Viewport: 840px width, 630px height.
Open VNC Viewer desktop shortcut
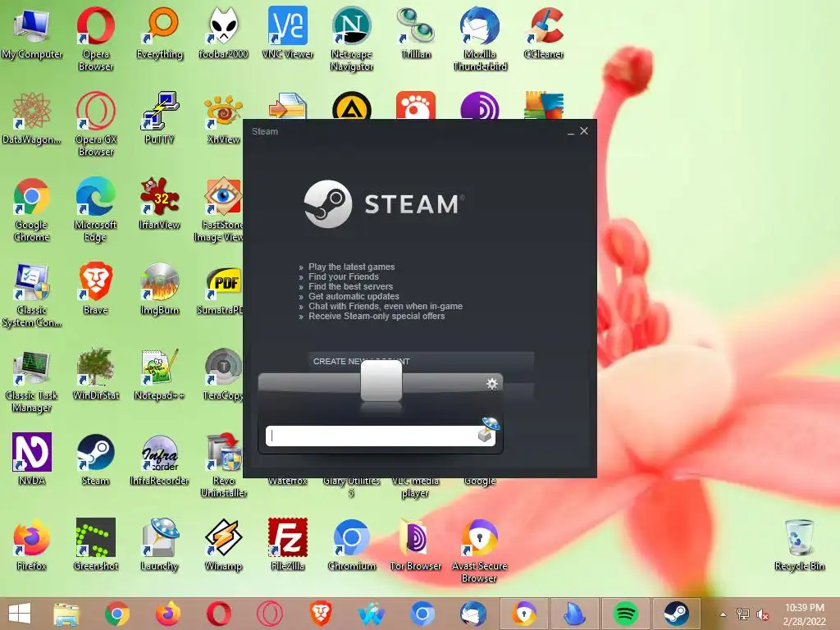point(288,33)
